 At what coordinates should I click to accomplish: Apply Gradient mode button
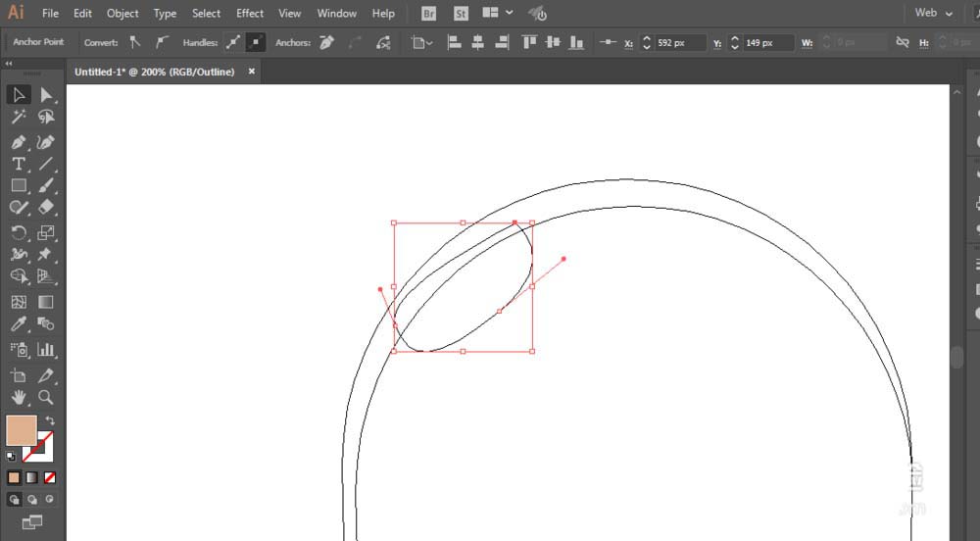coord(32,478)
